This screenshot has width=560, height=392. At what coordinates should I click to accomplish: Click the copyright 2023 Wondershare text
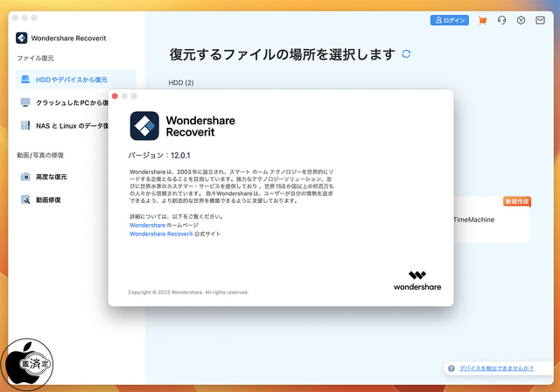188,292
